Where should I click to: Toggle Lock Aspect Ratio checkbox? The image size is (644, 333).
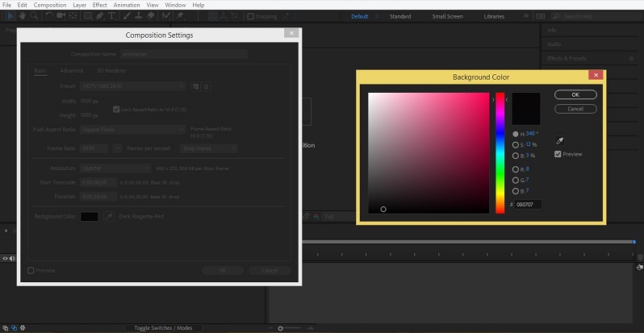pyautogui.click(x=116, y=108)
